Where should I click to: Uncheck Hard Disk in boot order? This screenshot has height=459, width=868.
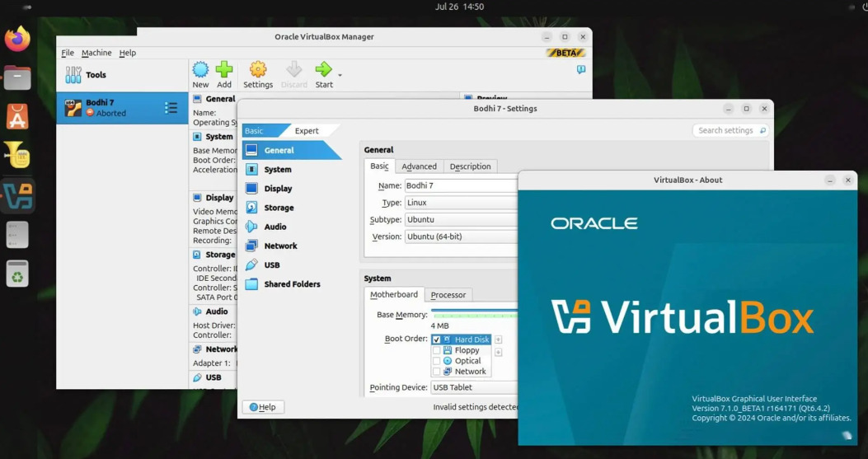click(437, 340)
